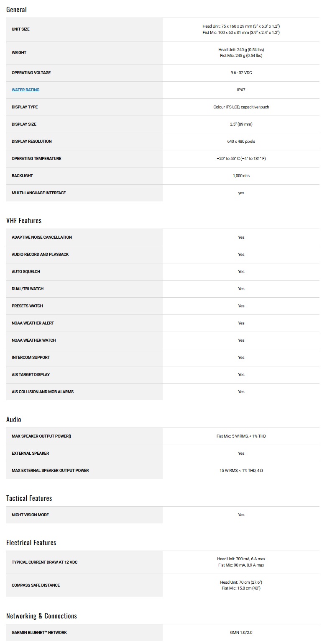Select the IPX7 water rating value

coord(241,90)
